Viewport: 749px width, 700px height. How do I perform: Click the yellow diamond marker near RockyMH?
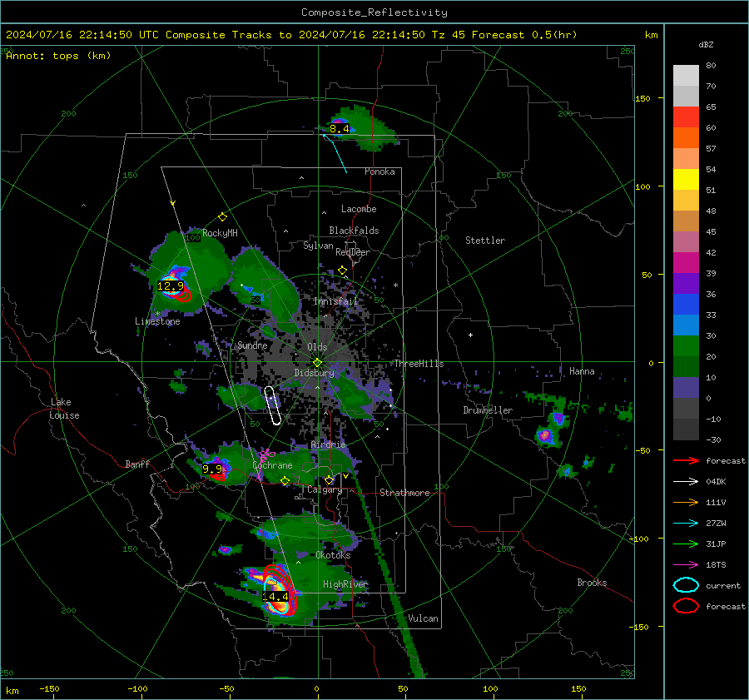[x=222, y=217]
